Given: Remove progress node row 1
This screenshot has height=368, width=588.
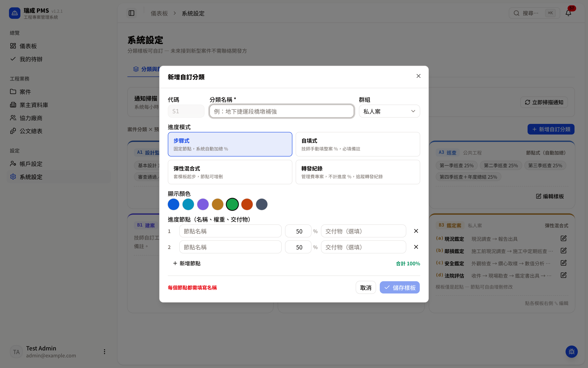Looking at the screenshot, I should [416, 231].
